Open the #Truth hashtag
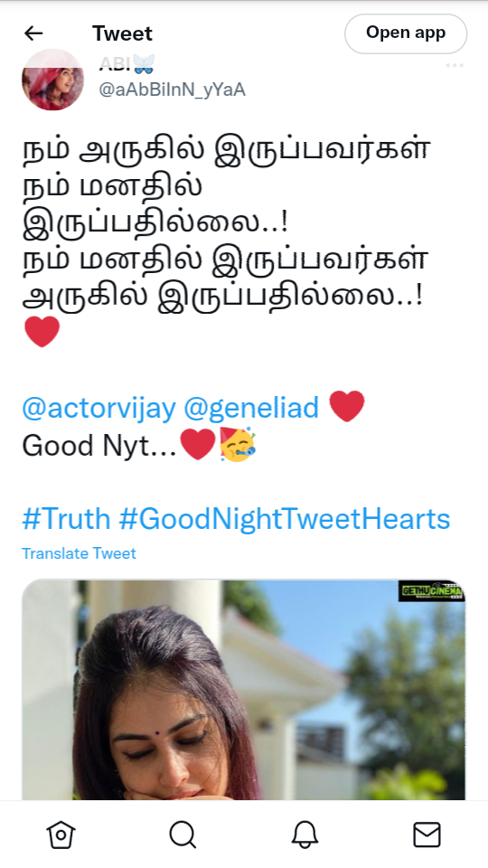 [66, 519]
